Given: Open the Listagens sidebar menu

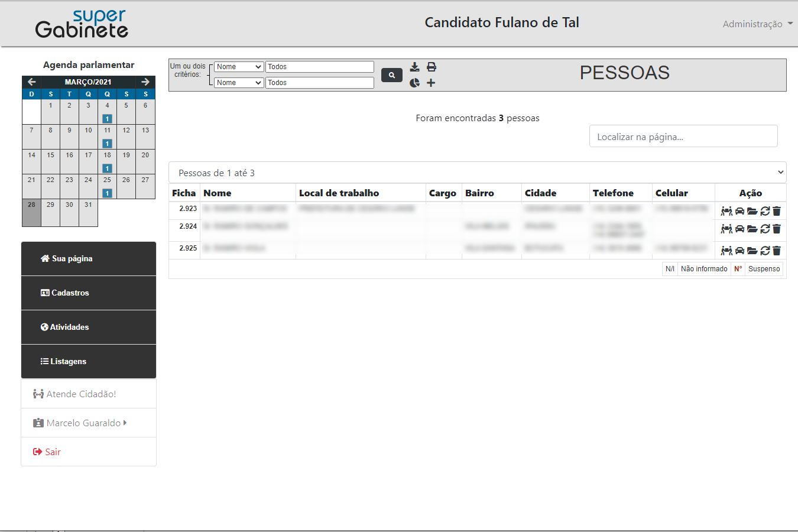Looking at the screenshot, I should (x=89, y=361).
